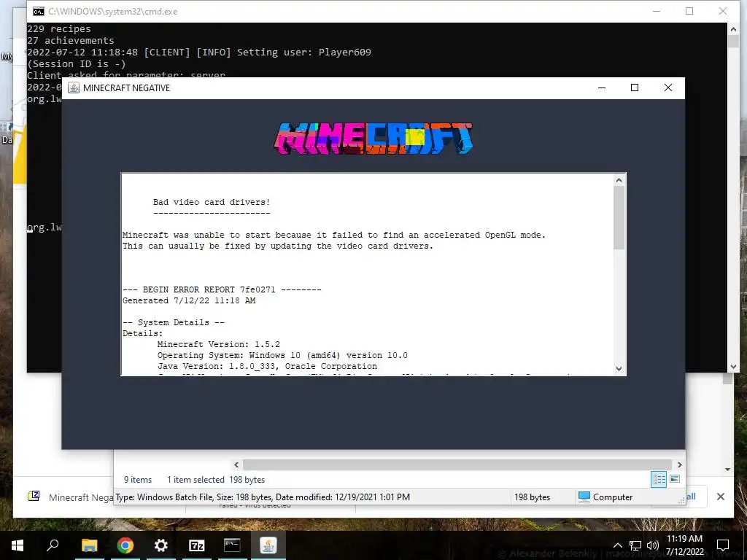Image resolution: width=747 pixels, height=560 pixels.
Task: Open Settings gear in the taskbar
Action: point(161,545)
